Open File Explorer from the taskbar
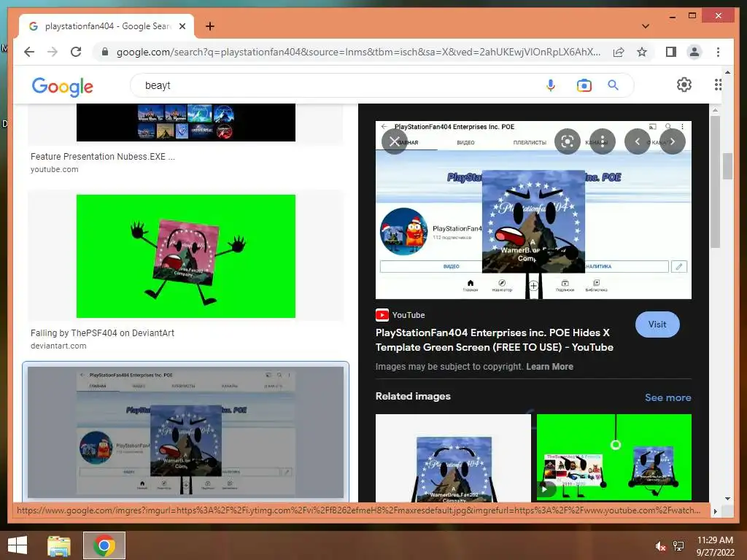Screen dimensions: 747x560 (x=59, y=545)
